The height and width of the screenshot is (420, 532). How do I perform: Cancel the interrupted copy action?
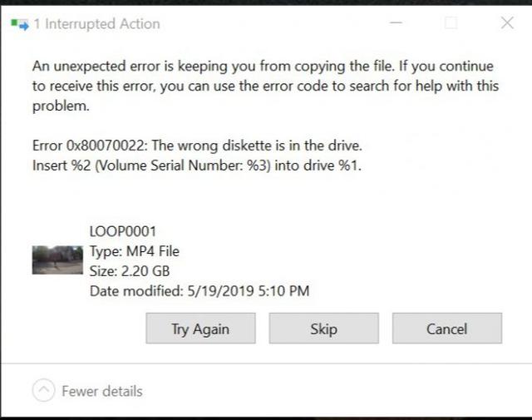pos(446,329)
